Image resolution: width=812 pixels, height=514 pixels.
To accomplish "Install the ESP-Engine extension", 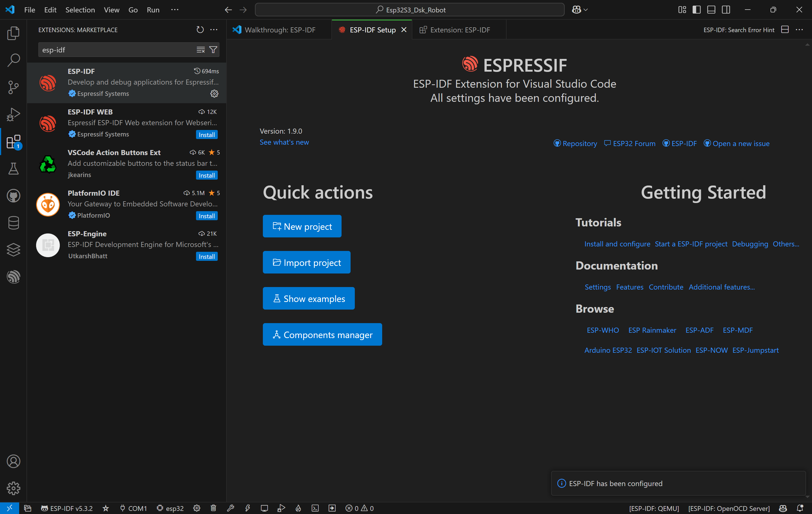I will [207, 257].
